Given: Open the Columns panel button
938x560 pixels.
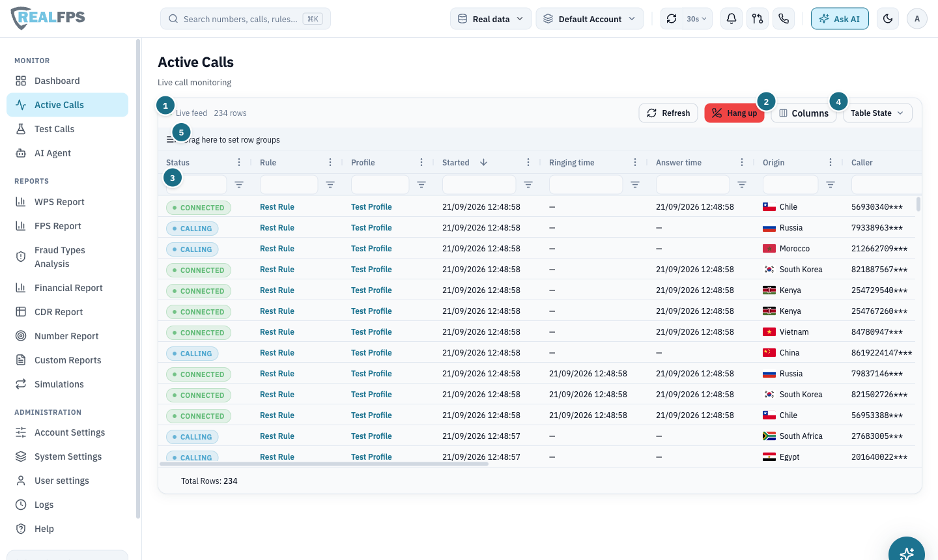Looking at the screenshot, I should pyautogui.click(x=804, y=113).
